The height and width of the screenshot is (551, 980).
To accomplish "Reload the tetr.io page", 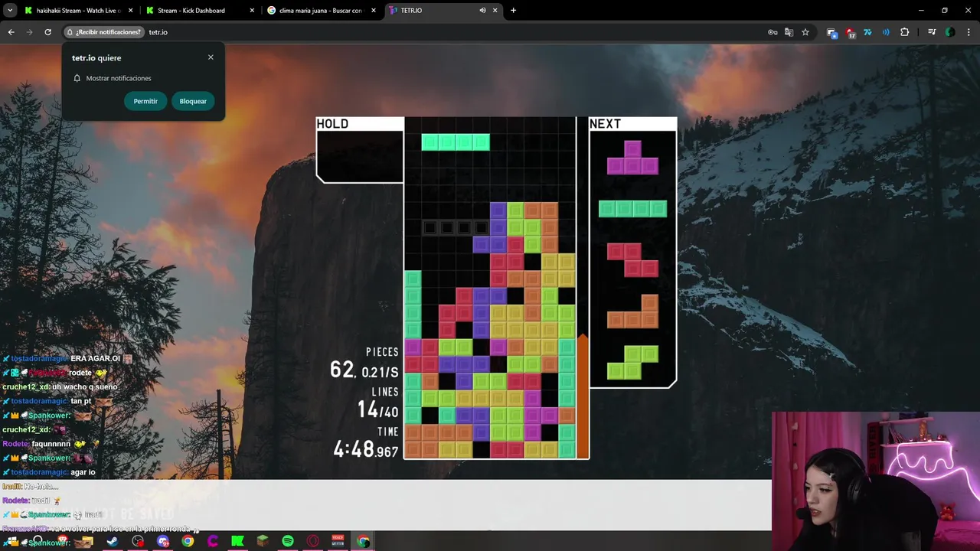I will coord(47,32).
